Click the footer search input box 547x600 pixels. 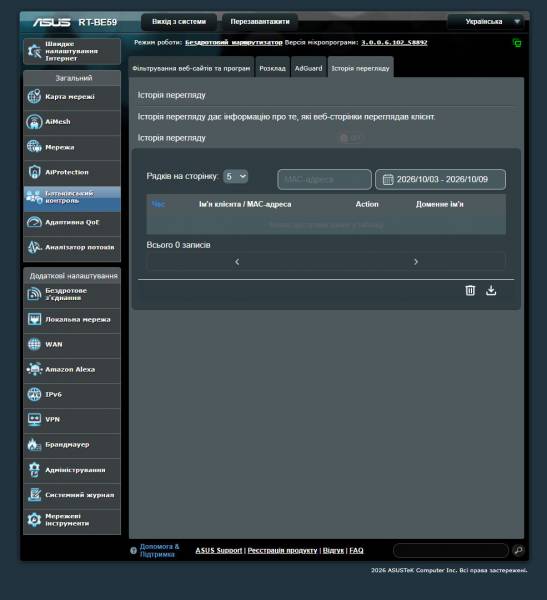[x=451, y=550]
